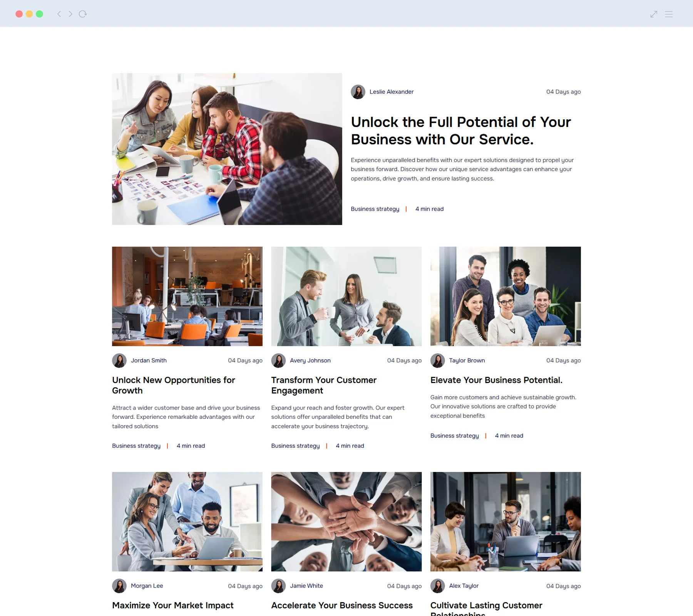Click Business strategy tag under Jordan Smith post
The image size is (693, 616).
point(136,446)
